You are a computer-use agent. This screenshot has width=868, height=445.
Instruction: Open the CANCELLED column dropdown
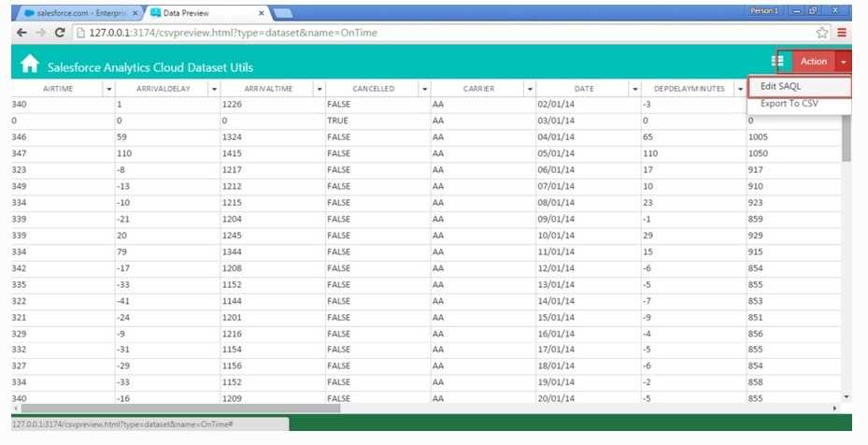coord(424,89)
